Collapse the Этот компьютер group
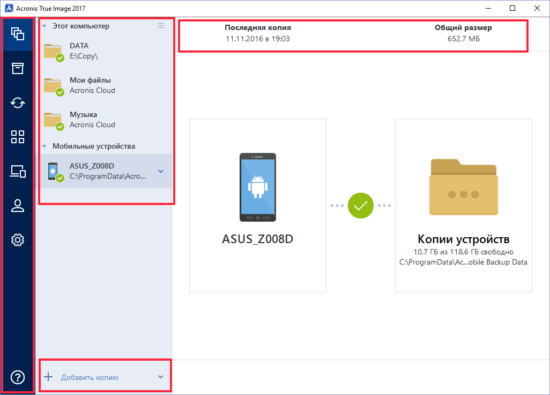This screenshot has width=550, height=395. tap(44, 26)
